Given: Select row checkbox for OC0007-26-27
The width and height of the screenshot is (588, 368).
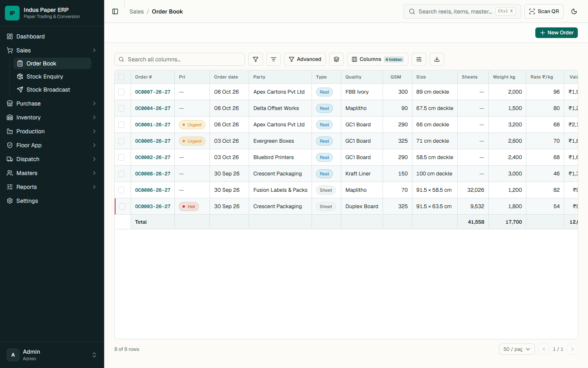Looking at the screenshot, I should 121,92.
